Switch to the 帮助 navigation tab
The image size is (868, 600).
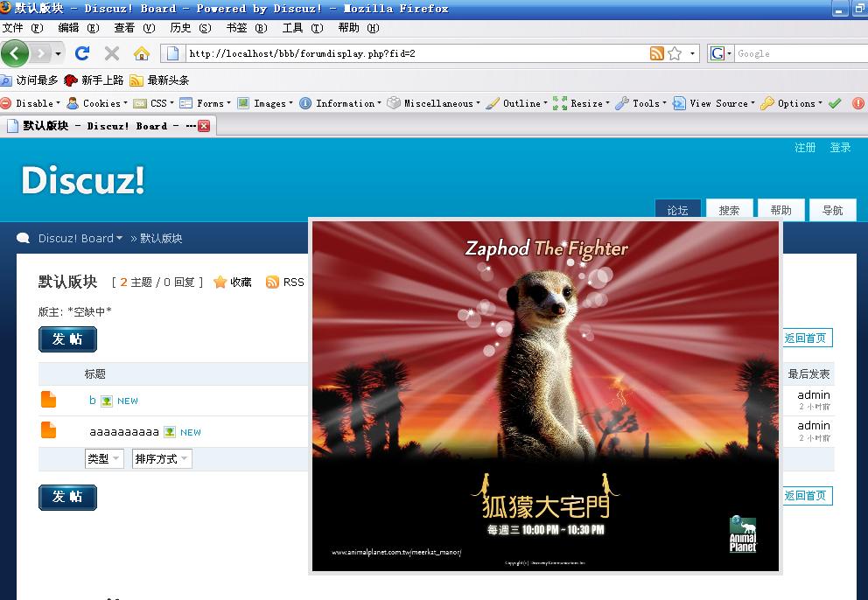click(780, 210)
